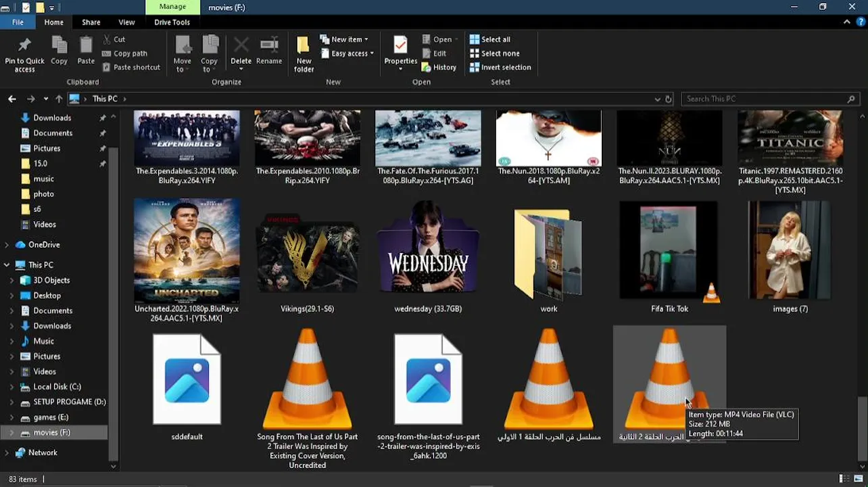The image size is (868, 487).
Task: Refresh the address bar location
Action: 669,99
